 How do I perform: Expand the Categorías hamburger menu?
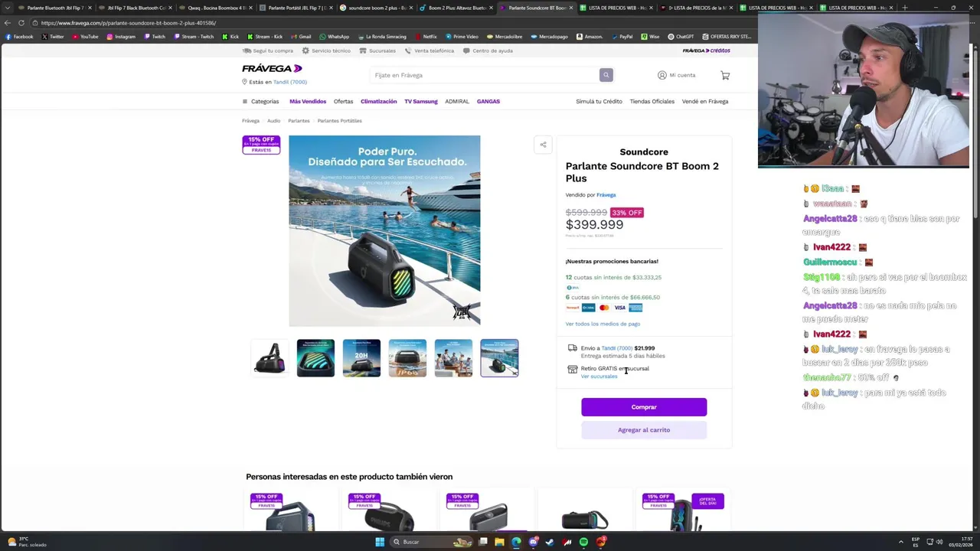260,101
